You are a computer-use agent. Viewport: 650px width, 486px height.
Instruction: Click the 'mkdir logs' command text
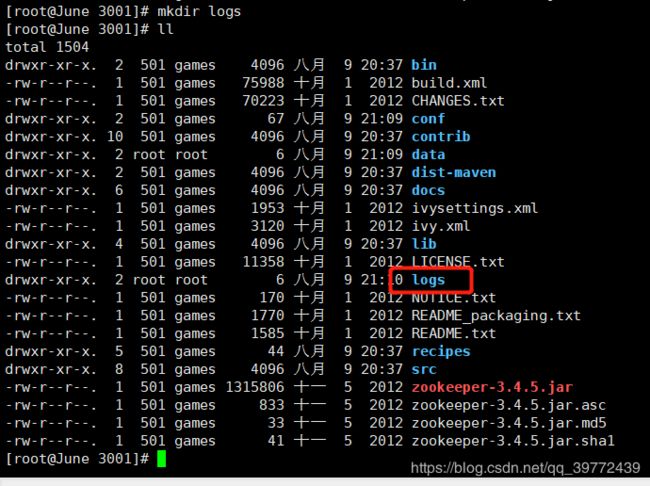[199, 11]
